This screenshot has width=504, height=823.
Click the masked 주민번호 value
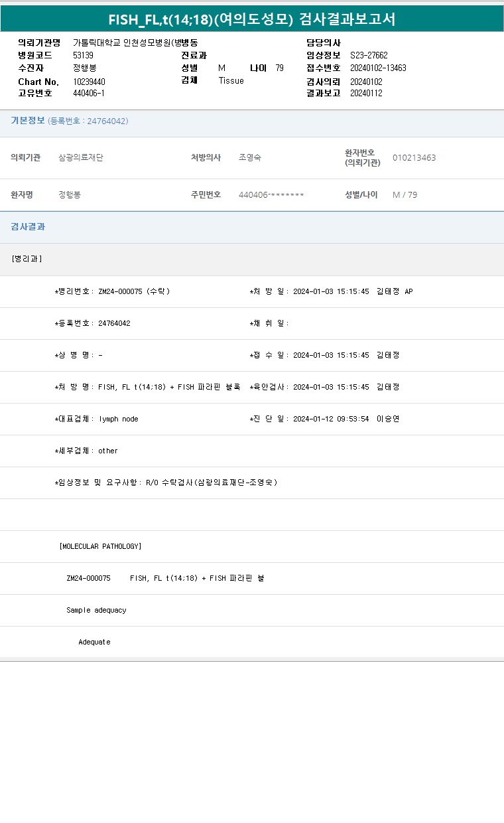click(271, 195)
